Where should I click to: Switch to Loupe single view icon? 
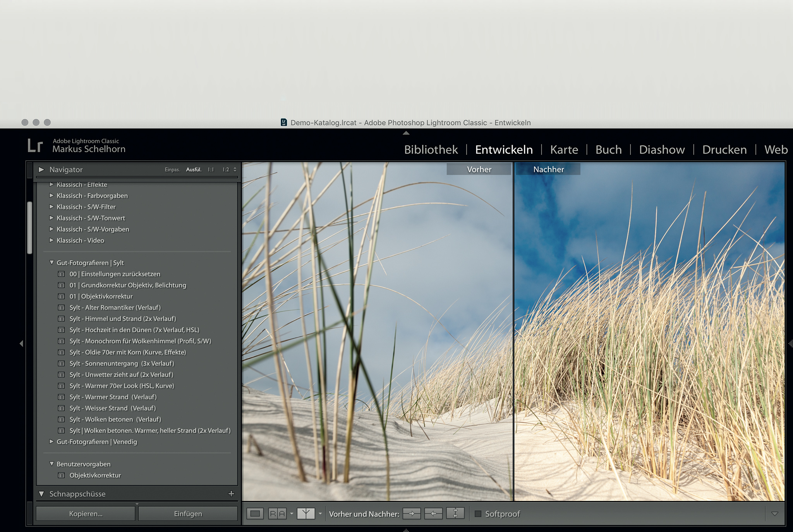(255, 514)
